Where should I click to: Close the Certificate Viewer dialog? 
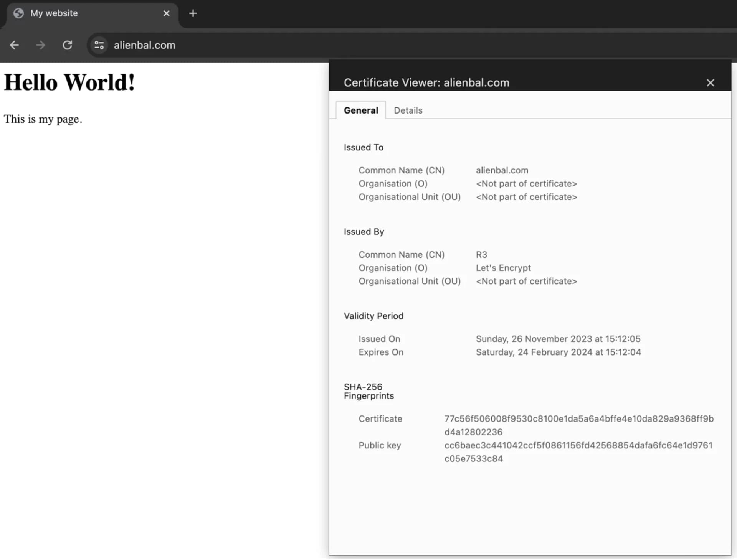pyautogui.click(x=710, y=83)
